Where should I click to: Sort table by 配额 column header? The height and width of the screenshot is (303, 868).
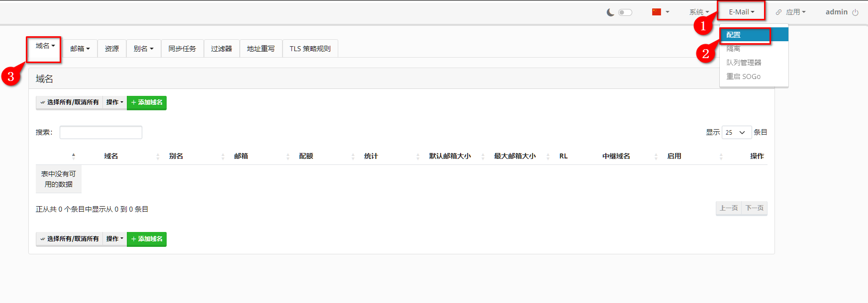(306, 156)
